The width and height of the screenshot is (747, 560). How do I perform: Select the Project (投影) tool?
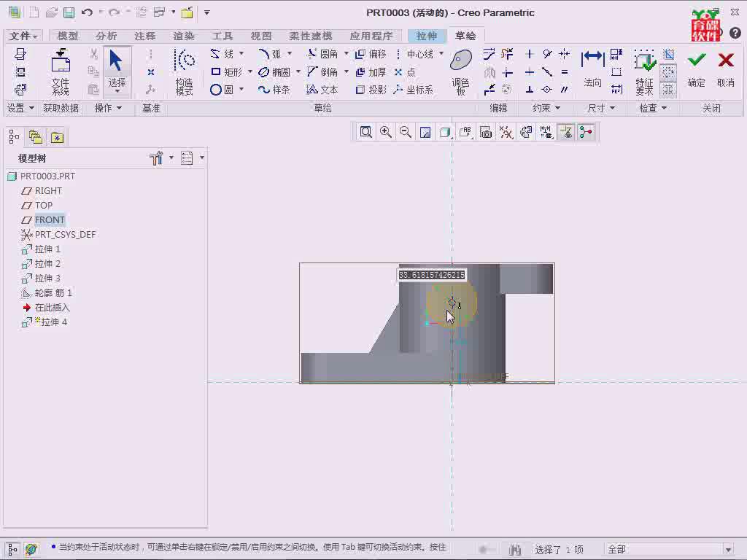pos(371,90)
